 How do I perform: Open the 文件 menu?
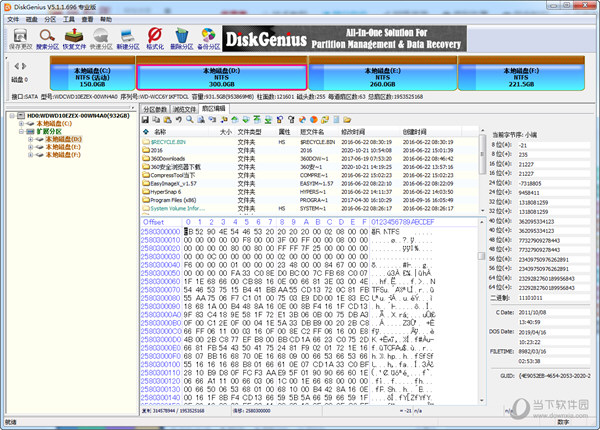tap(13, 19)
